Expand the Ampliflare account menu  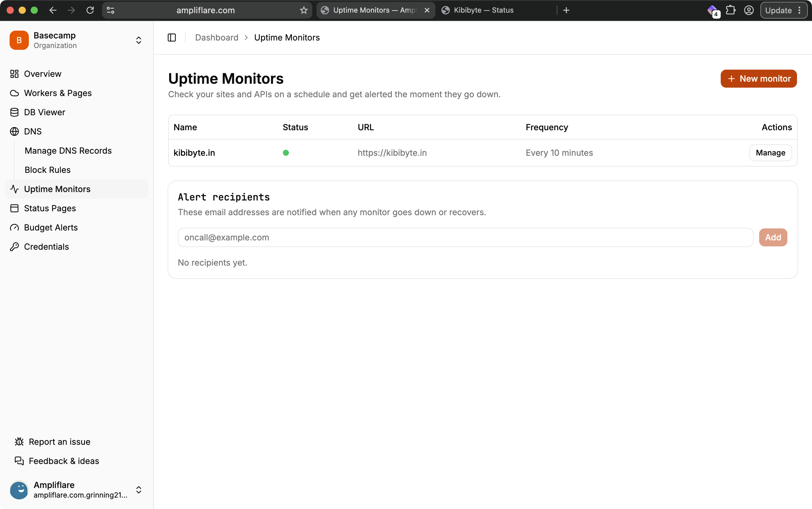pos(138,489)
